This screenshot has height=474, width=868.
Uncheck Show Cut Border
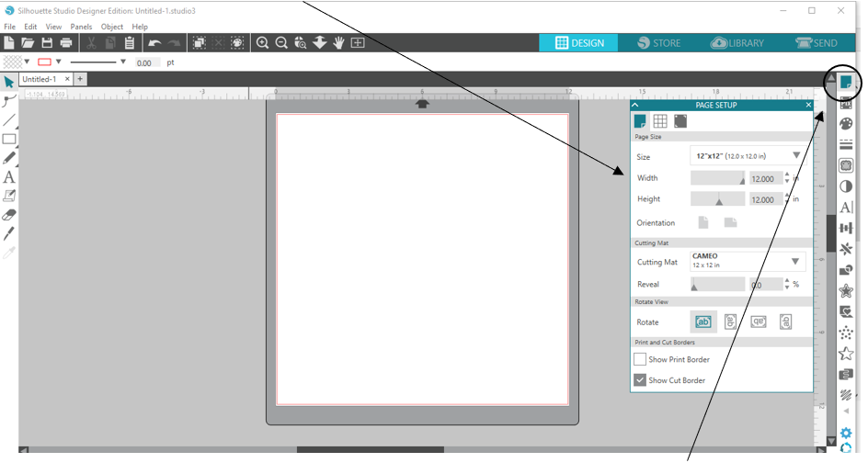coord(640,380)
